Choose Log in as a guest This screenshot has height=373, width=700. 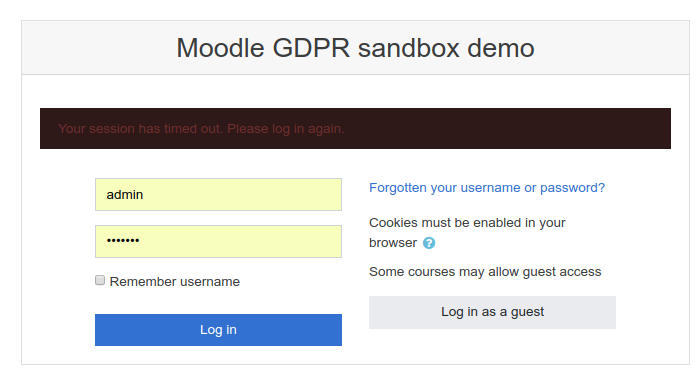[x=492, y=312]
